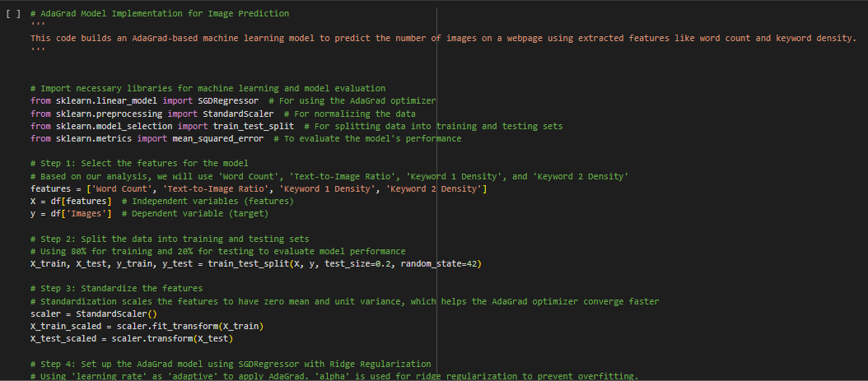Image resolution: width=868 pixels, height=381 pixels.
Task: Click the '# Step 2: Split the data' comment
Action: pos(170,239)
